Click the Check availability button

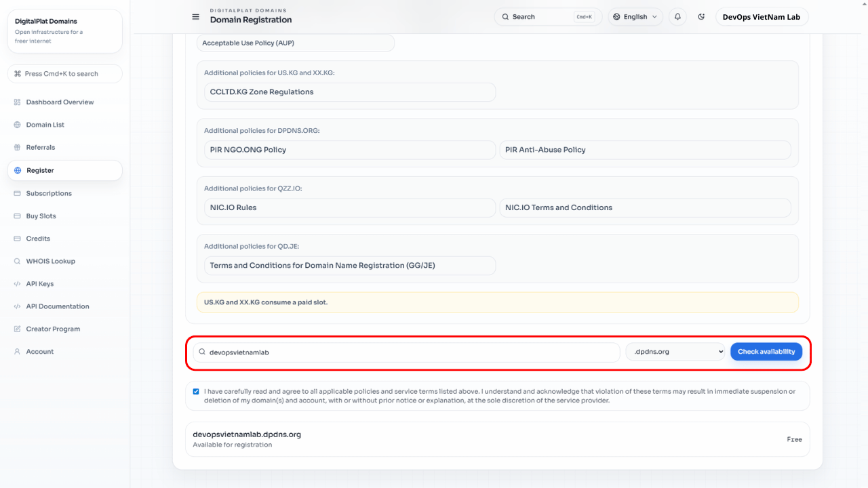coord(766,352)
